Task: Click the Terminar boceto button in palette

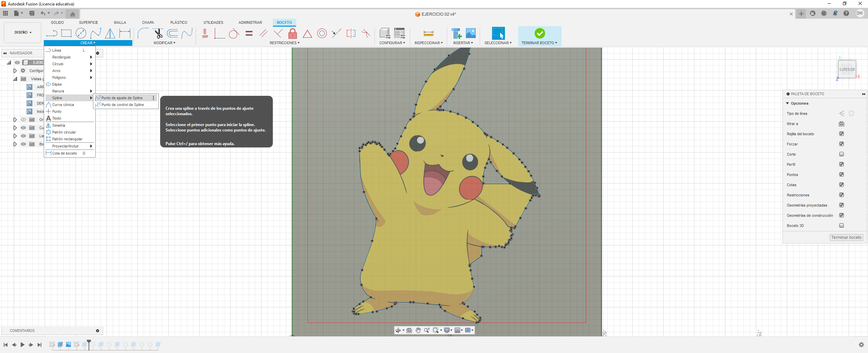Action: [x=846, y=237]
